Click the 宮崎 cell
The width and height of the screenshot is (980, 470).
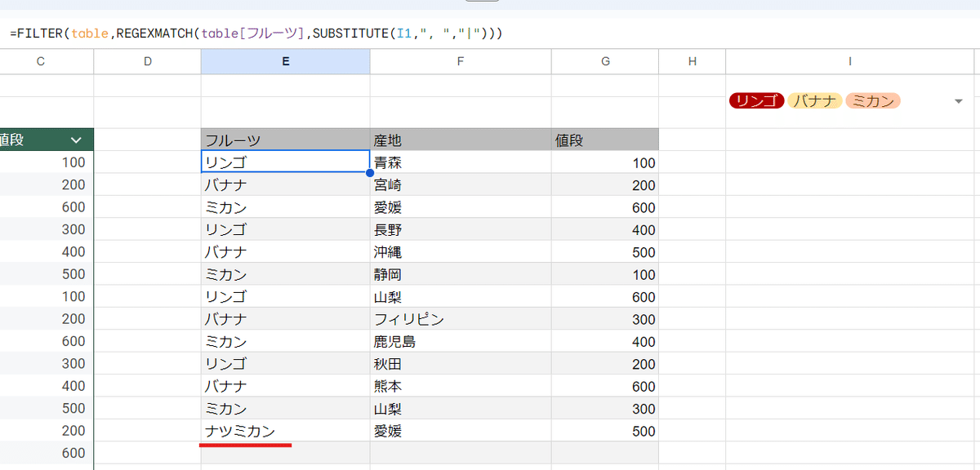pos(461,184)
